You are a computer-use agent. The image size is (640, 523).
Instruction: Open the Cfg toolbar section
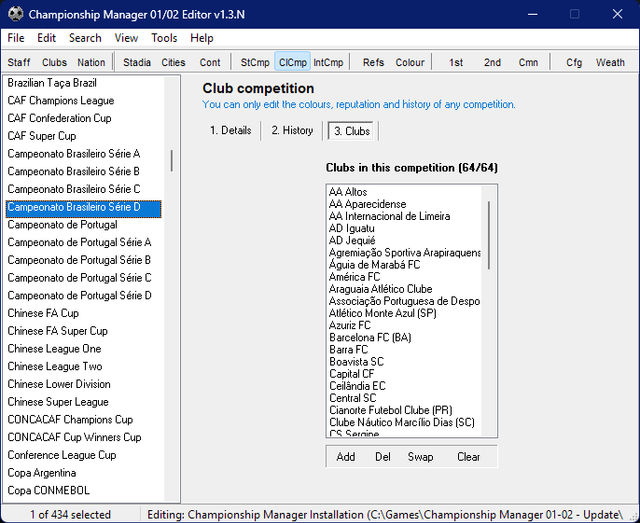coord(574,62)
